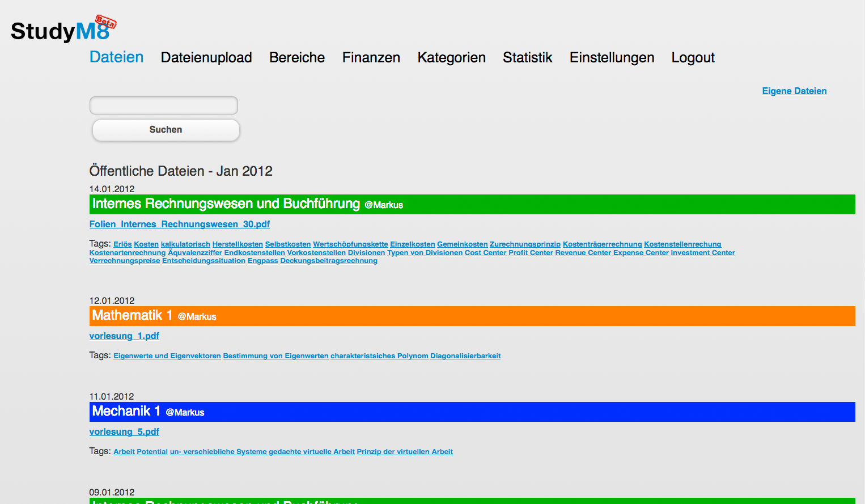Select the Eigenwerte und Eigenvektoren tag

click(x=167, y=355)
